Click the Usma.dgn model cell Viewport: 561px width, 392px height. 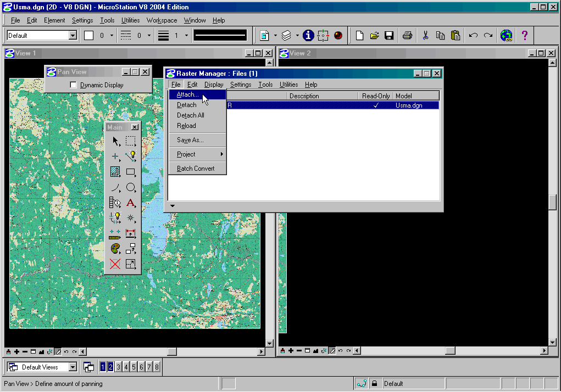[409, 105]
